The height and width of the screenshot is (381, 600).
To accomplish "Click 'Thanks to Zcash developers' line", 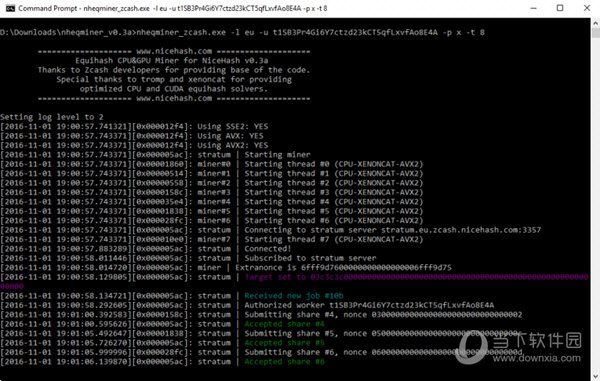I will pos(174,70).
